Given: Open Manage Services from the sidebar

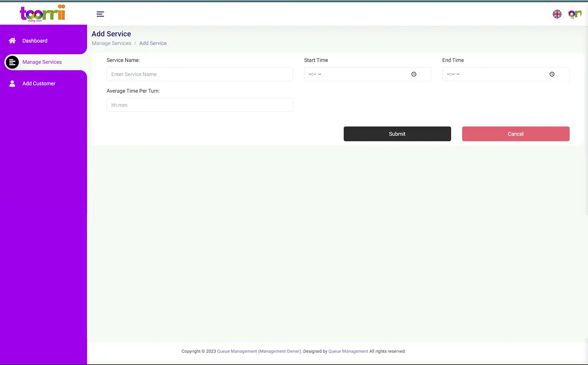Looking at the screenshot, I should pyautogui.click(x=42, y=62).
